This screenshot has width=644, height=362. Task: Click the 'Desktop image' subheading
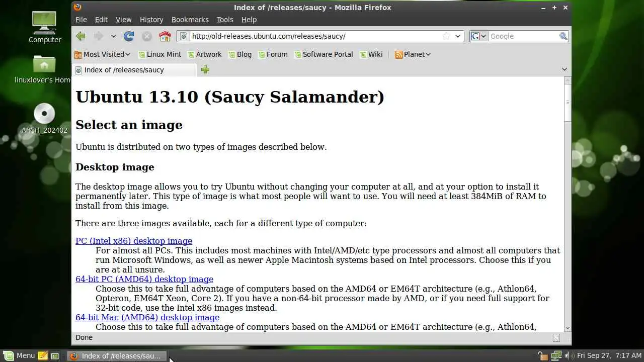(x=115, y=167)
